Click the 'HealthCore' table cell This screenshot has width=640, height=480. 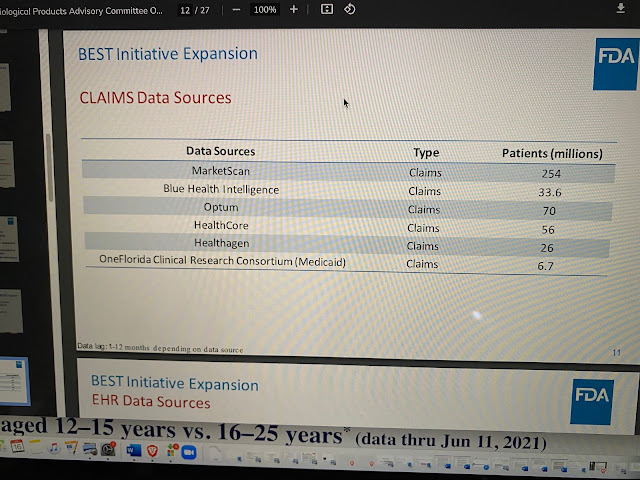point(221,225)
